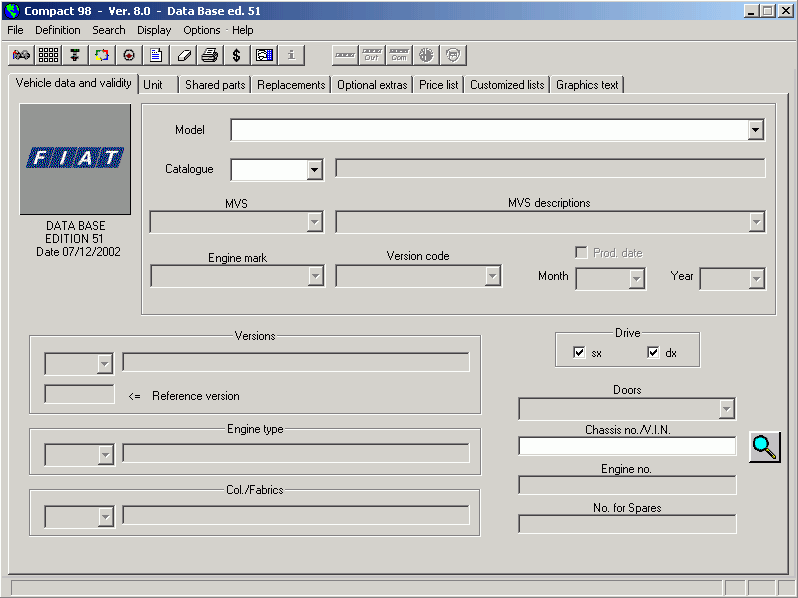This screenshot has width=798, height=598.
Task: Open the Search menu
Action: (108, 30)
